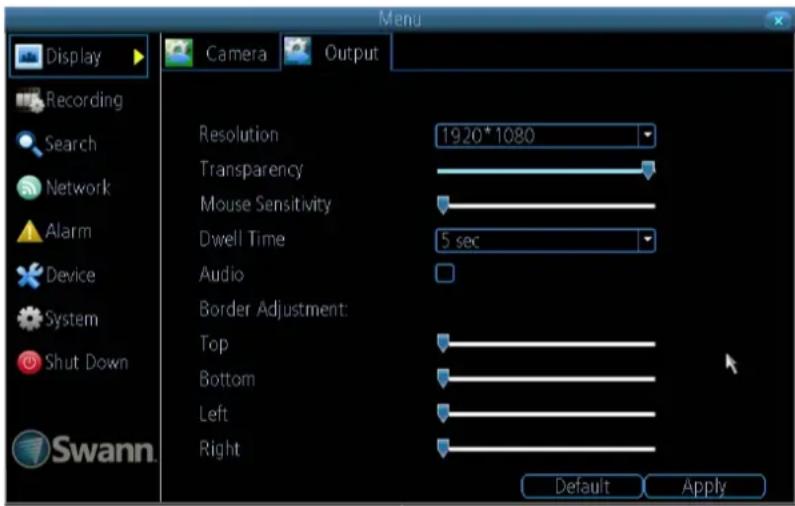Open the Recording menu section
The image size is (795, 506).
pos(69,100)
